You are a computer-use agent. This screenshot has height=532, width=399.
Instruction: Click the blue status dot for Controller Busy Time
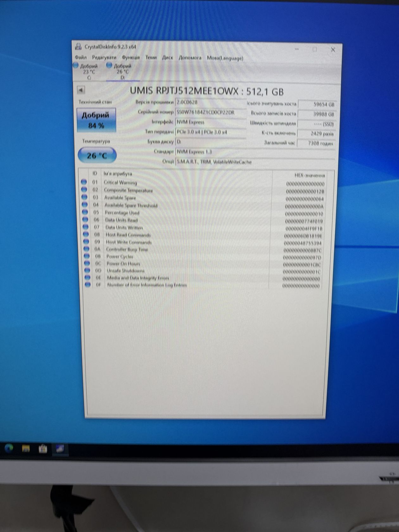point(86,249)
